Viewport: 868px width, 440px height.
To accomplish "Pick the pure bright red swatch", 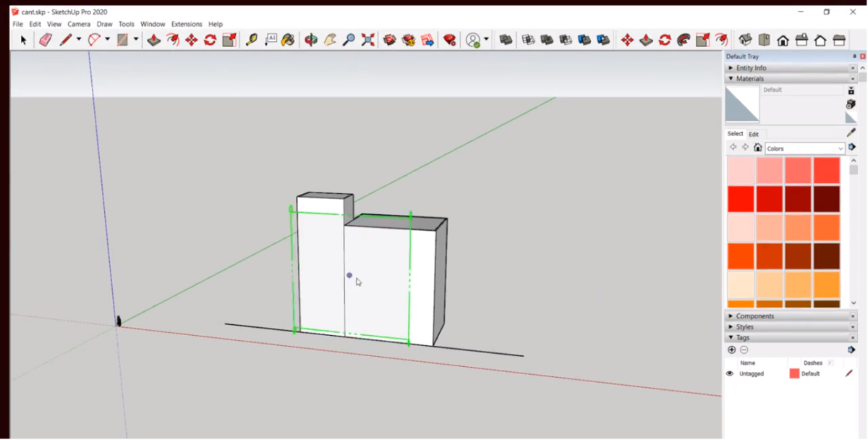I will pos(741,199).
